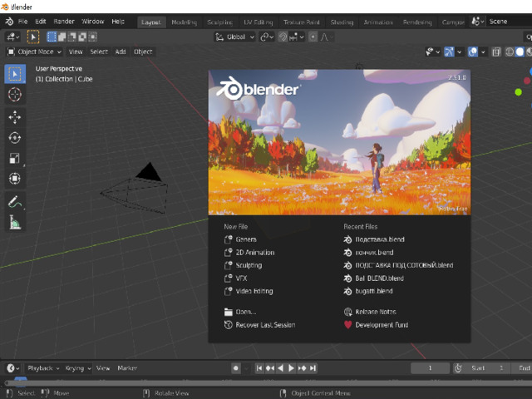Open the Keying dropdown in timeline
The width and height of the screenshot is (532, 399).
coord(77,368)
